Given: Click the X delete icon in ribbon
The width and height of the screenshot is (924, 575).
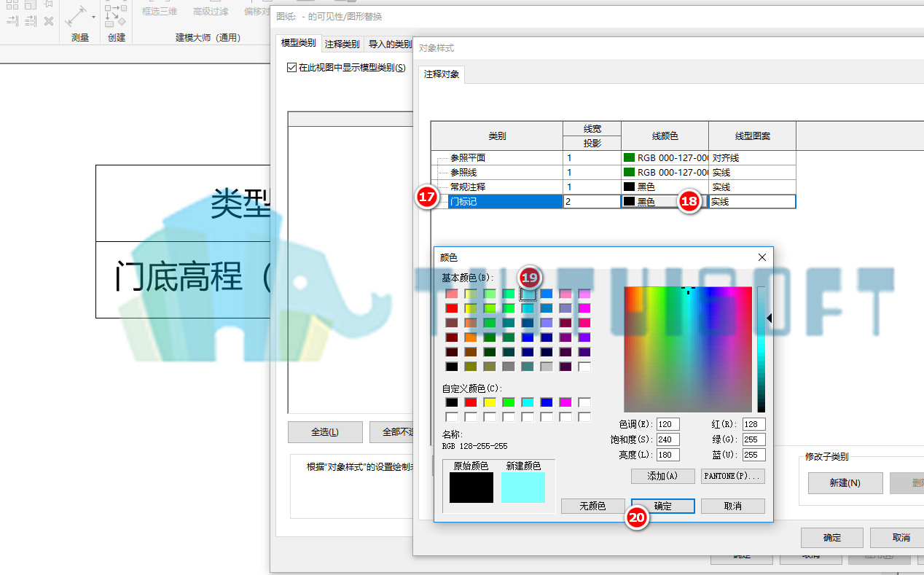Looking at the screenshot, I should 49,21.
